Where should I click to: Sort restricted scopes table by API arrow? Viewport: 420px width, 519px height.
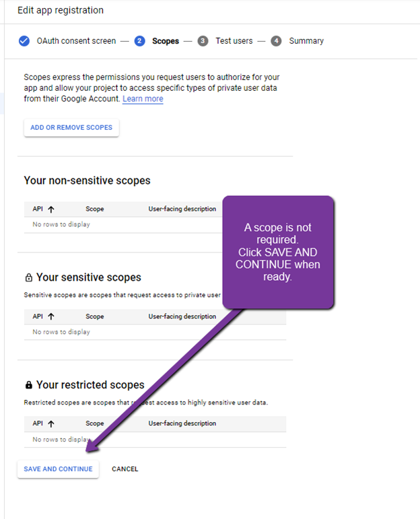(51, 423)
